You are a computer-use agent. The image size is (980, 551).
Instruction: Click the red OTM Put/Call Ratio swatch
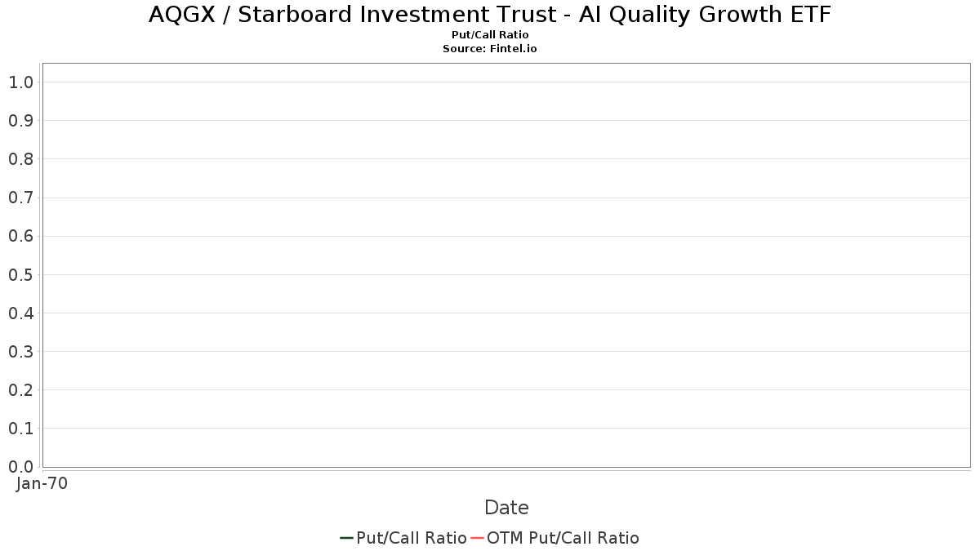pyautogui.click(x=478, y=538)
